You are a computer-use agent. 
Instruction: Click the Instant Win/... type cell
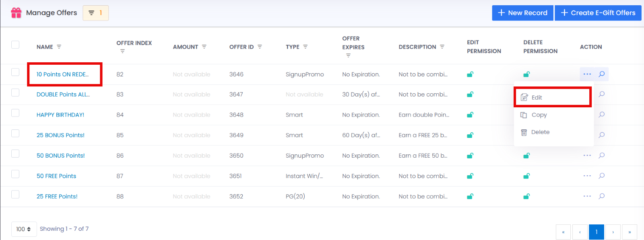tap(304, 176)
